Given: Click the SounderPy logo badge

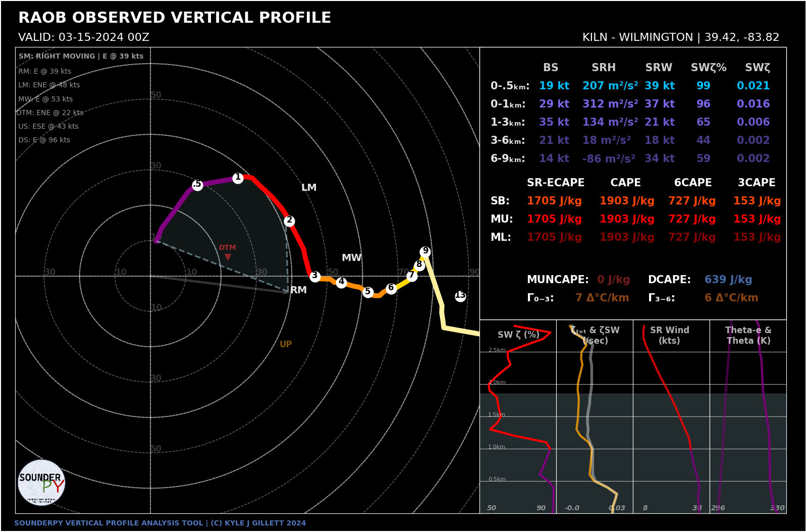Looking at the screenshot, I should point(41,483).
